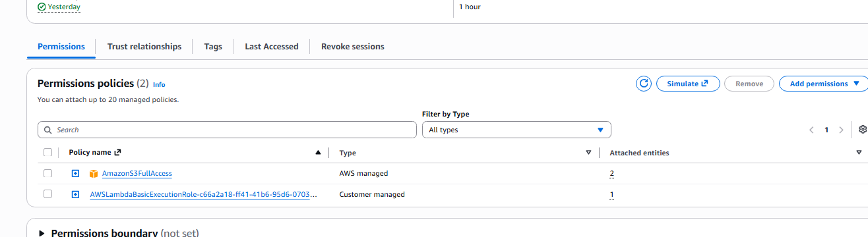Click the 1 hour session duration text
The width and height of the screenshot is (868, 237).
pyautogui.click(x=470, y=7)
